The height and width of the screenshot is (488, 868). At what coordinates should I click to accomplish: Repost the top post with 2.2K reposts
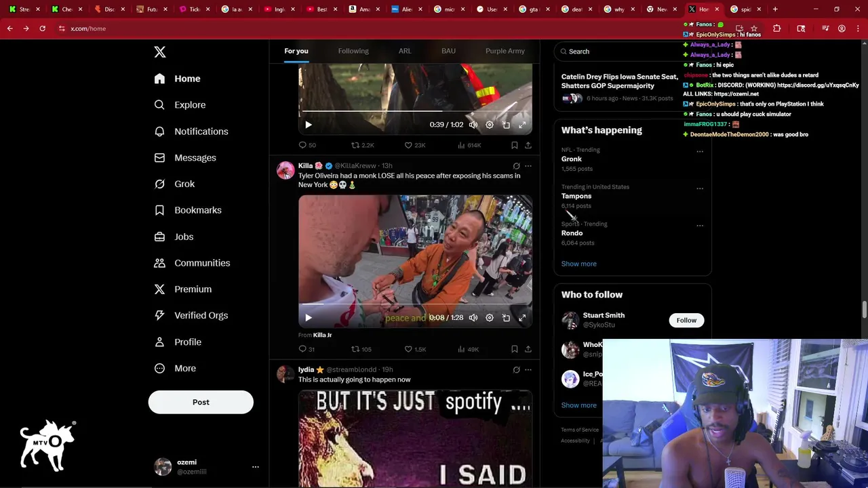(362, 145)
